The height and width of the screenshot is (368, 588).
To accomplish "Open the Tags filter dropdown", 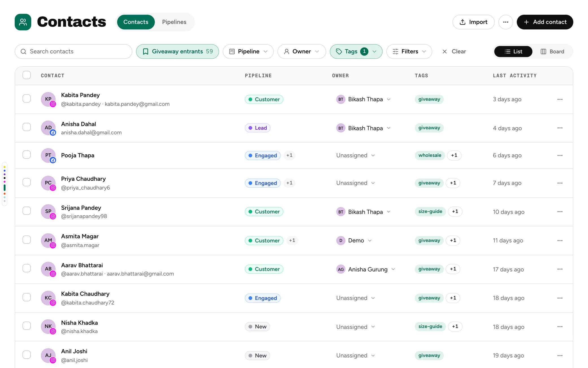I will 356,52.
